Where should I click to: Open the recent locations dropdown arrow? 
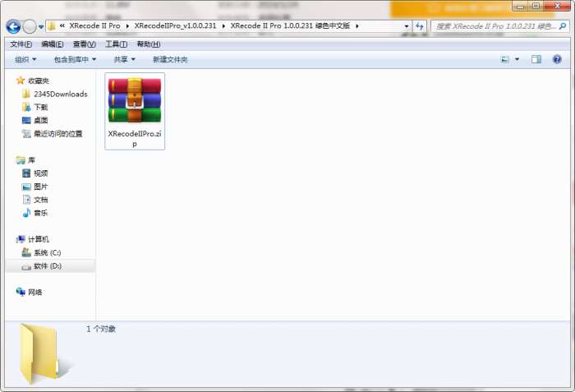coord(41,27)
